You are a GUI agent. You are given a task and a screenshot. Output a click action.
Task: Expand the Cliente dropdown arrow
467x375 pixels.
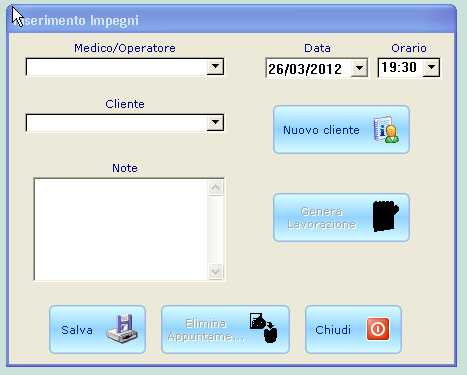click(215, 123)
